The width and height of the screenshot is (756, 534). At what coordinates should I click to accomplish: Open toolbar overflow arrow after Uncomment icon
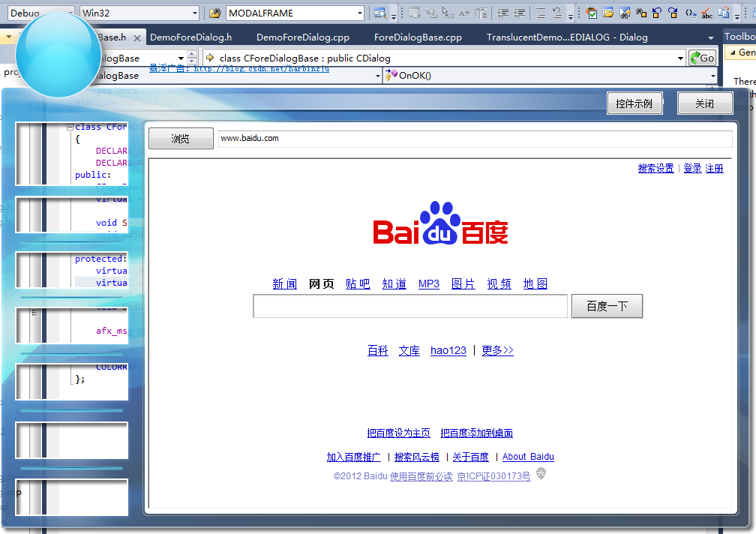[x=570, y=16]
